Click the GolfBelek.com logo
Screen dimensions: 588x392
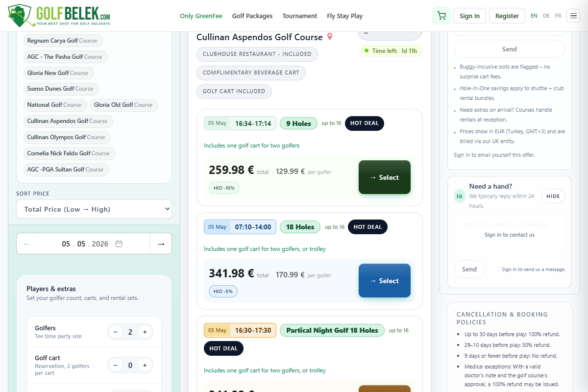[x=59, y=16]
